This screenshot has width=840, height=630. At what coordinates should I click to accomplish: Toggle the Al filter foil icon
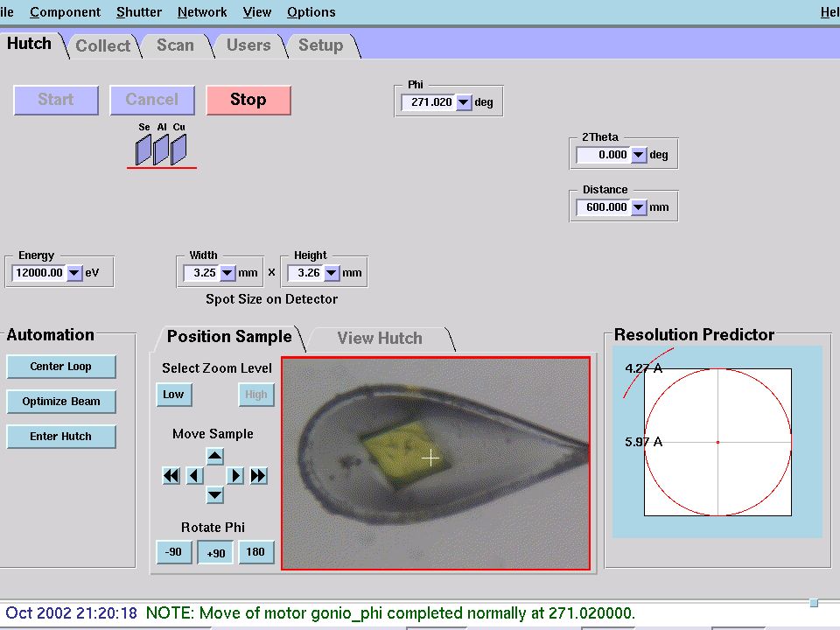[161, 150]
